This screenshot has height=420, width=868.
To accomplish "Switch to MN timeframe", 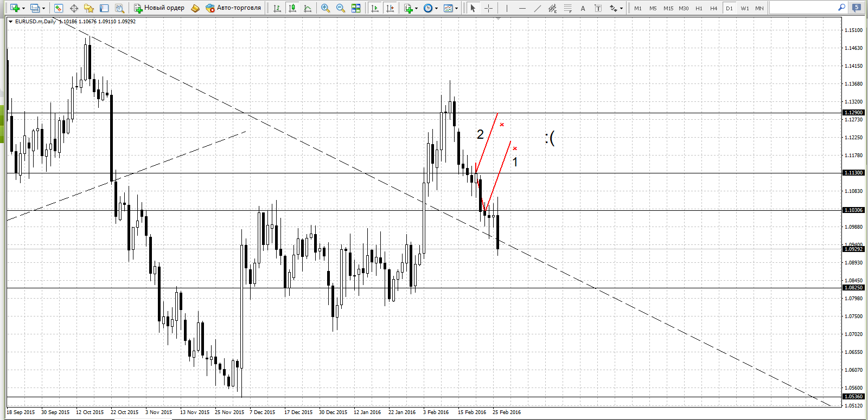I will click(759, 8).
